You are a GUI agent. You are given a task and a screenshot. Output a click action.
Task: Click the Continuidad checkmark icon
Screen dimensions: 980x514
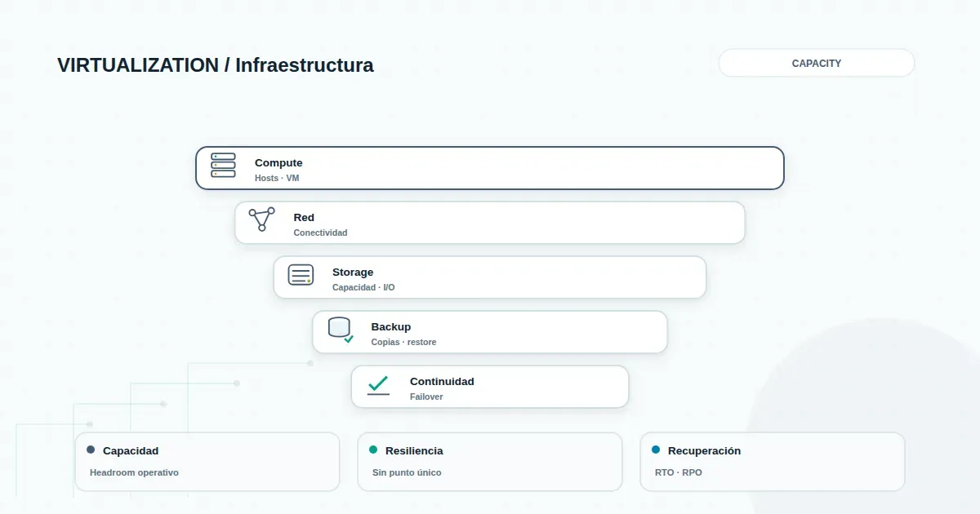(378, 385)
